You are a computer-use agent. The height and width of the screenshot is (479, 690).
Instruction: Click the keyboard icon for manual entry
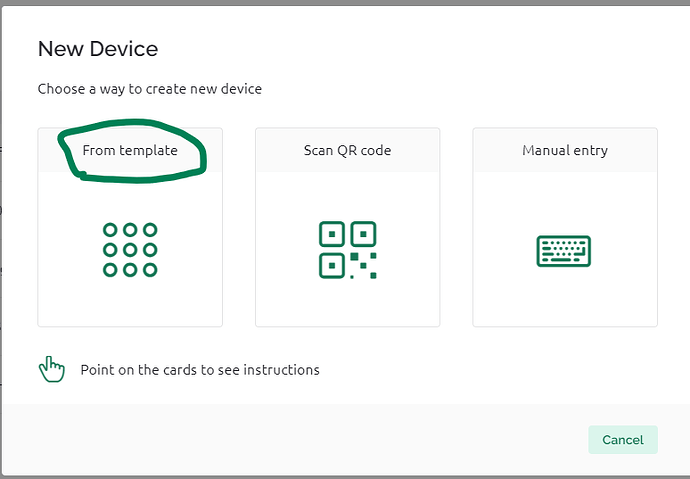click(x=564, y=251)
